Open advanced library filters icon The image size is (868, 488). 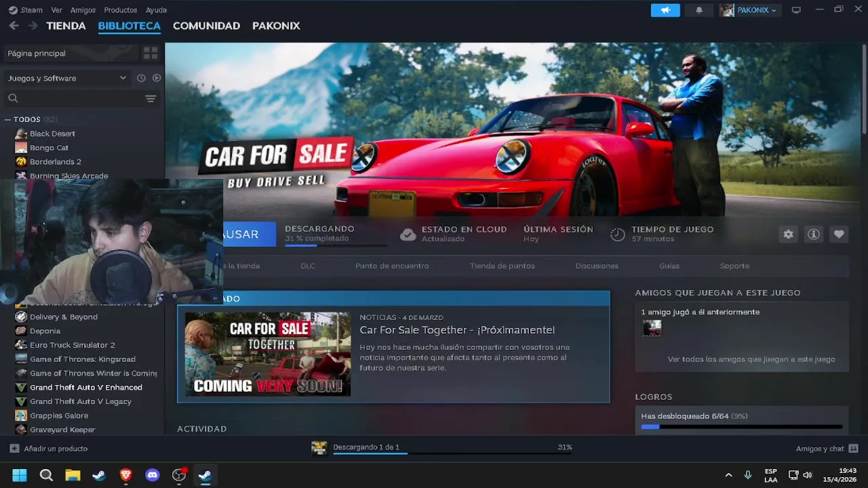pyautogui.click(x=151, y=99)
